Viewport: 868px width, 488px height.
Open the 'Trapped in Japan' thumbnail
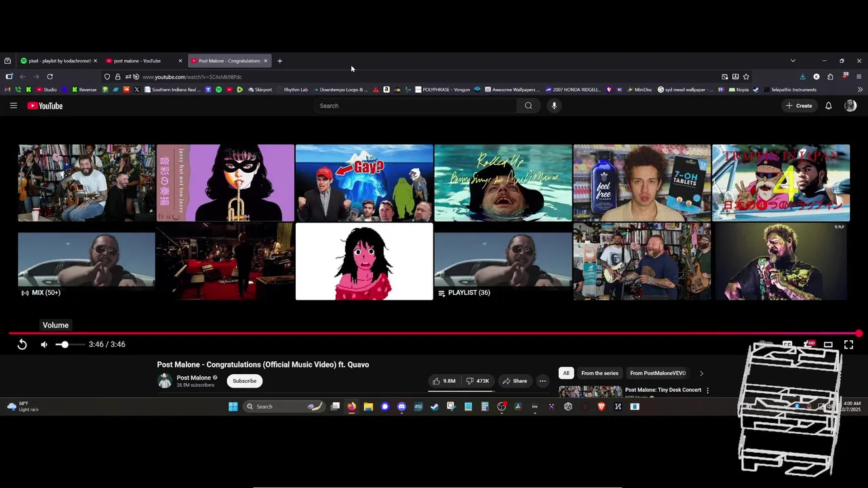click(781, 183)
